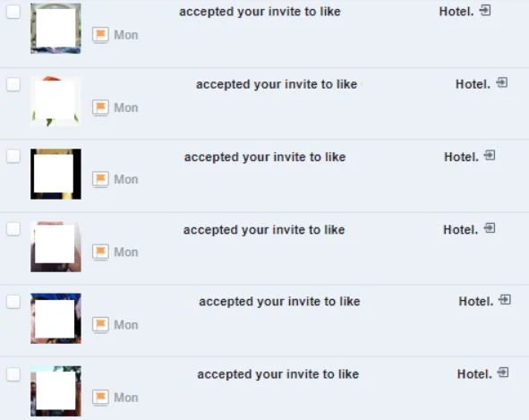Image resolution: width=529 pixels, height=420 pixels.
Task: Open the black-framed profile thumbnail in third row
Action: pyautogui.click(x=55, y=174)
